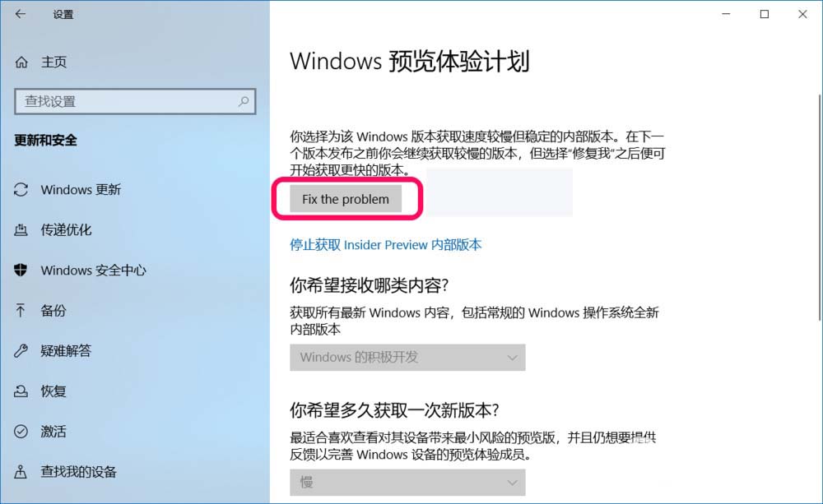Viewport: 823px width, 504px height.
Task: Click the 查找设置 search field
Action: (x=135, y=101)
